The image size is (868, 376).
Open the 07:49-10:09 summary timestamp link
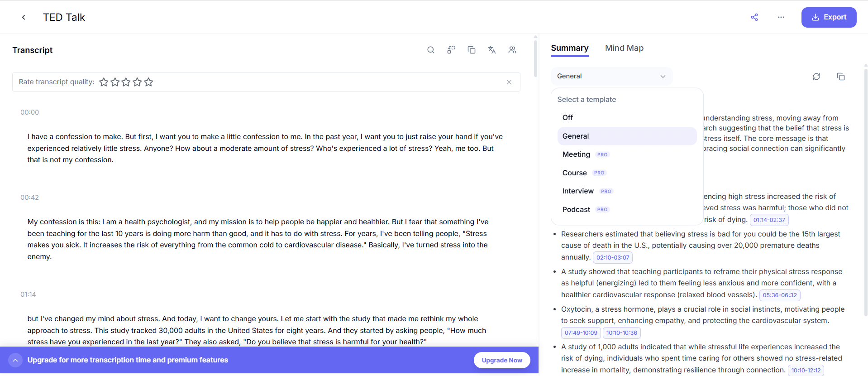(x=581, y=333)
